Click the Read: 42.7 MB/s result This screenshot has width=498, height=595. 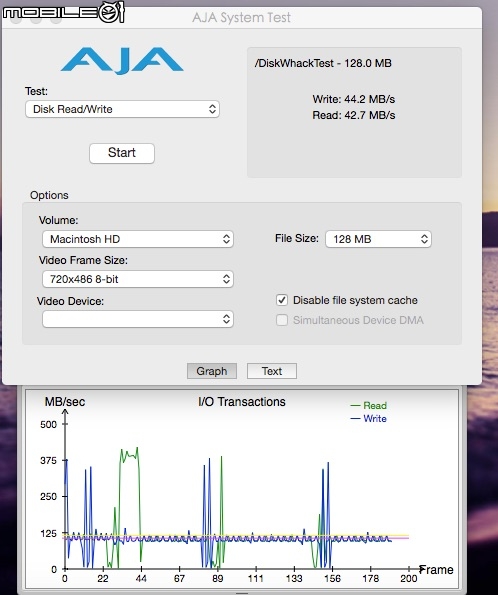pos(354,115)
